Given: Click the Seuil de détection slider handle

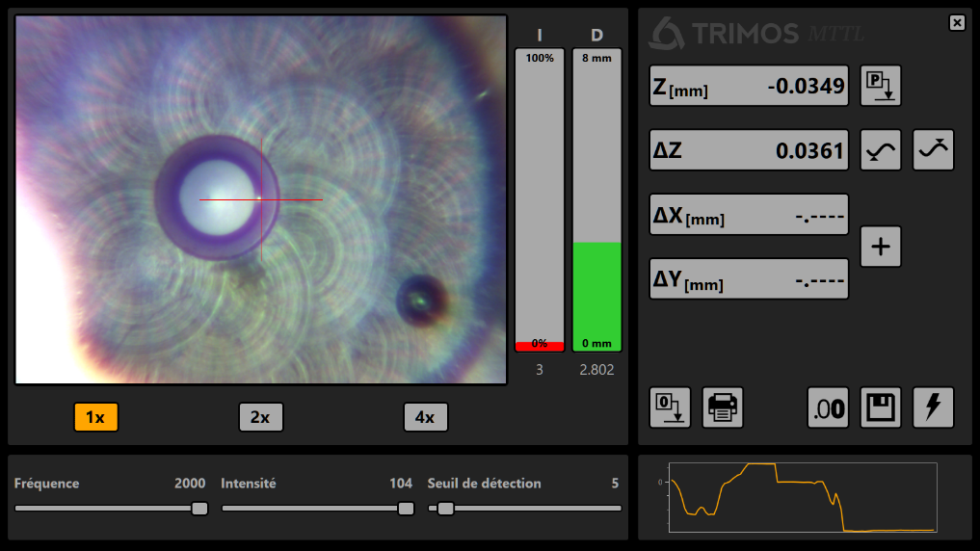Looking at the screenshot, I should [445, 509].
